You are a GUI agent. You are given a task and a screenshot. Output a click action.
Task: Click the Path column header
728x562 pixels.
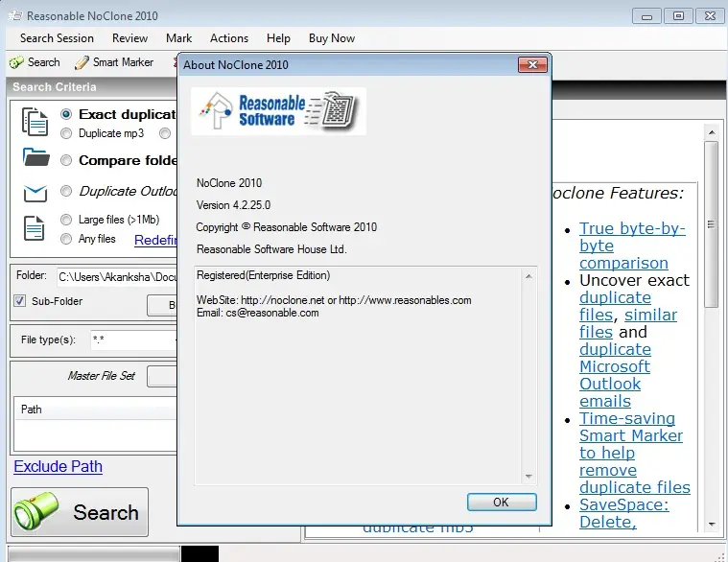click(96, 410)
